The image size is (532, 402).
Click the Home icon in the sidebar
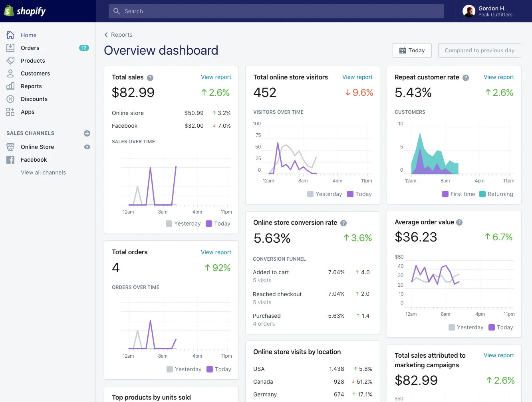(x=10, y=35)
